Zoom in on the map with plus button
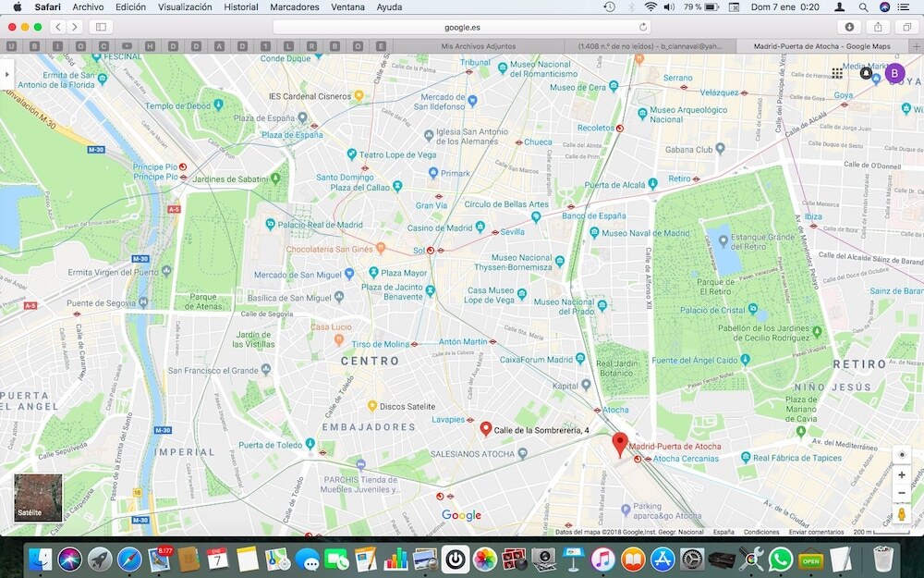 click(x=902, y=474)
